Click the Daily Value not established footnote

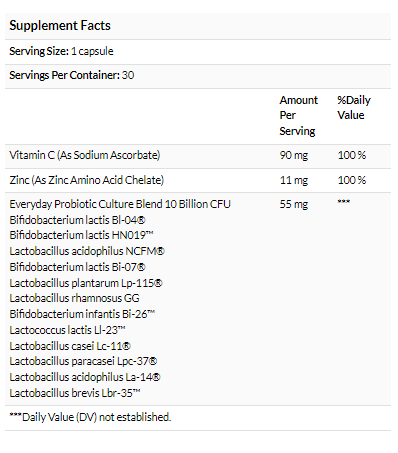click(90, 417)
